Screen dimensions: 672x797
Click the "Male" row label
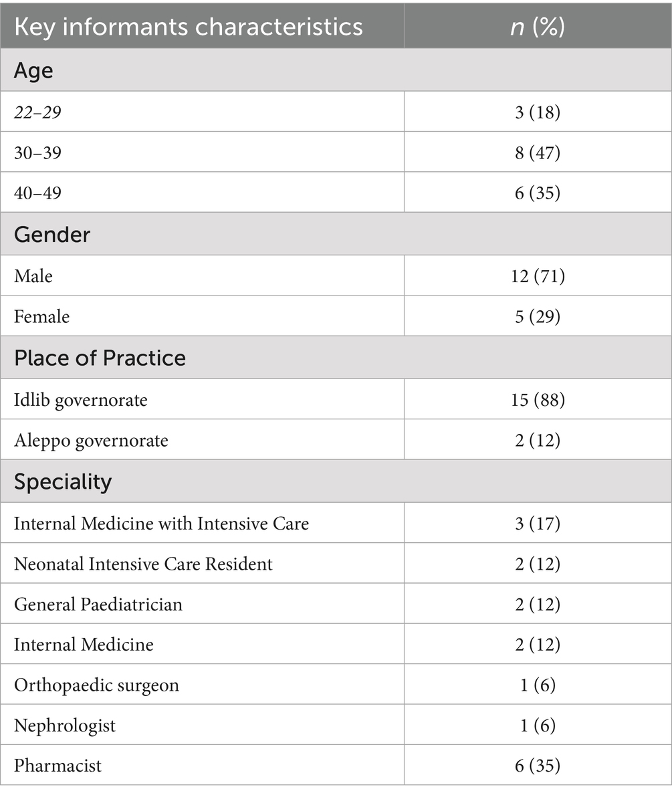point(33,275)
